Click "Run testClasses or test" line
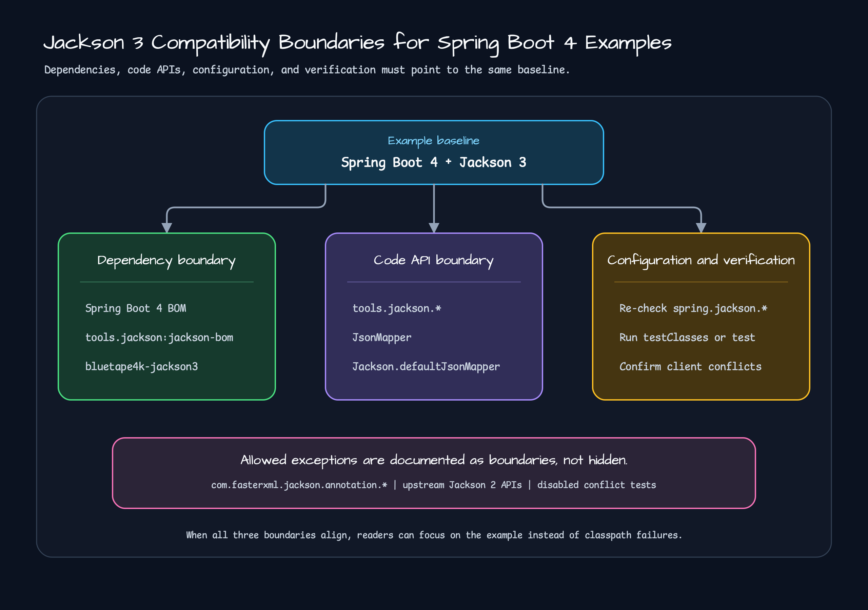 click(x=687, y=338)
